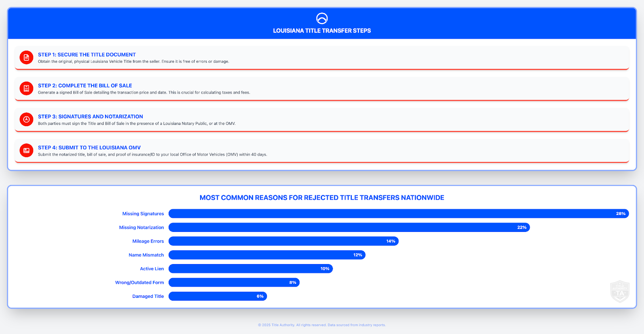
Task: Click the 14% Mileage Errors bar
Action: [x=284, y=241]
